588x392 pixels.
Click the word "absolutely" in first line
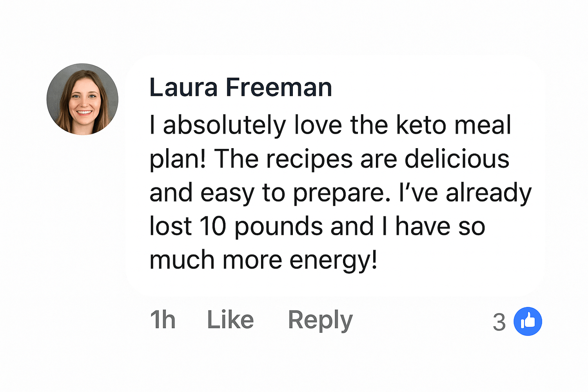[225, 125]
